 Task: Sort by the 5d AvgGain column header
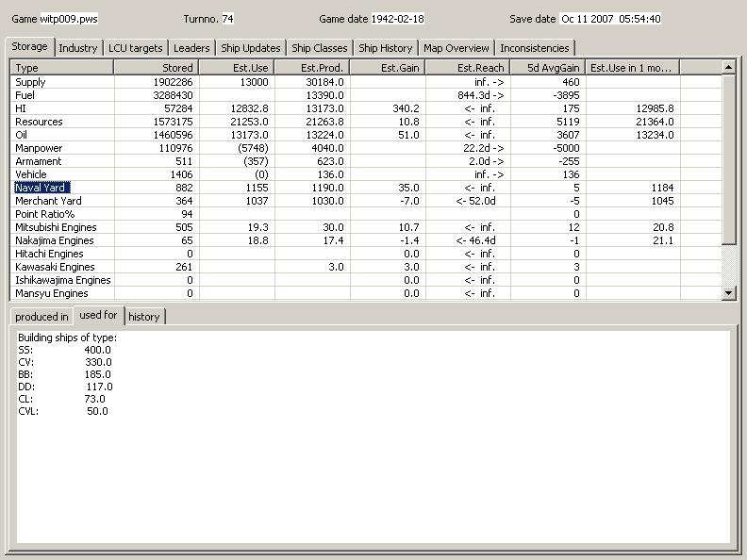tap(548, 68)
